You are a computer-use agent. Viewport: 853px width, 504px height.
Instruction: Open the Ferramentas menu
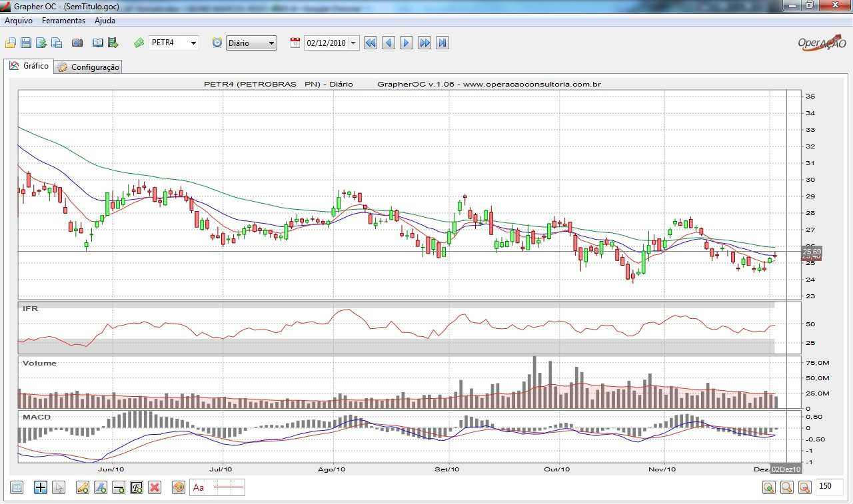[x=63, y=21]
